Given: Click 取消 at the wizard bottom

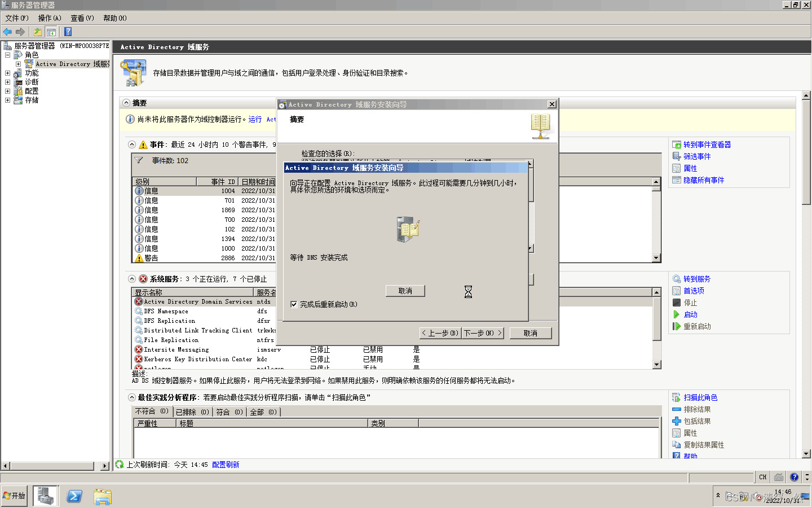Looking at the screenshot, I should (x=531, y=333).
